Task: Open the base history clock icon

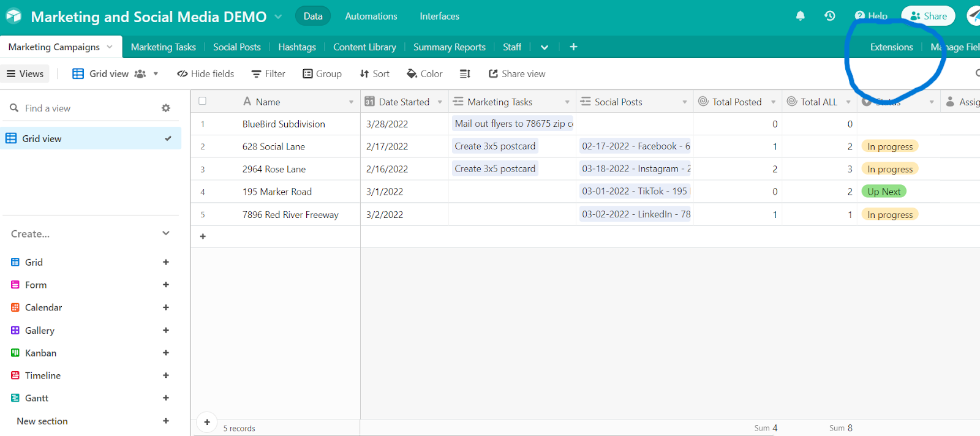Action: pyautogui.click(x=830, y=16)
